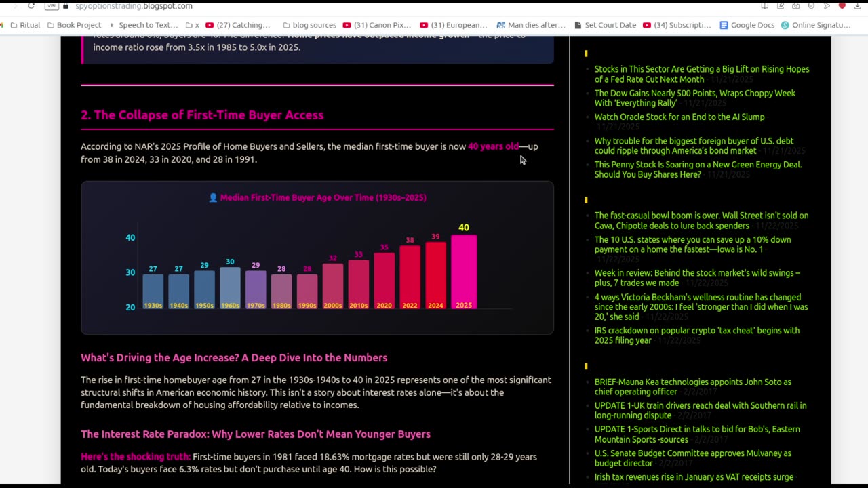This screenshot has height=488, width=868.
Task: Open reader mode book icon
Action: [765, 6]
